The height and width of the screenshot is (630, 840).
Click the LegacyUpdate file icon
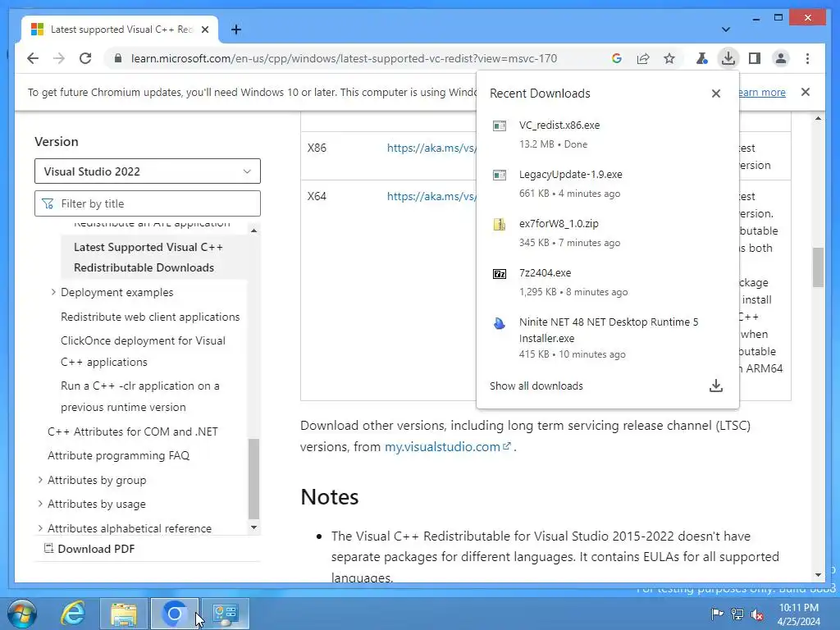[x=500, y=176]
